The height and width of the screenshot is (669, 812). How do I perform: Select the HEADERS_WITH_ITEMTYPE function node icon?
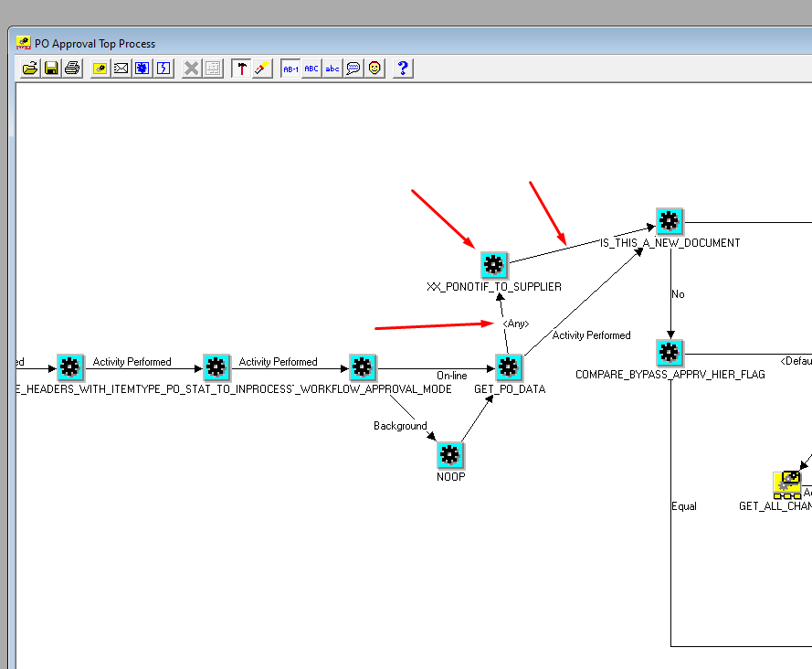pyautogui.click(x=70, y=367)
